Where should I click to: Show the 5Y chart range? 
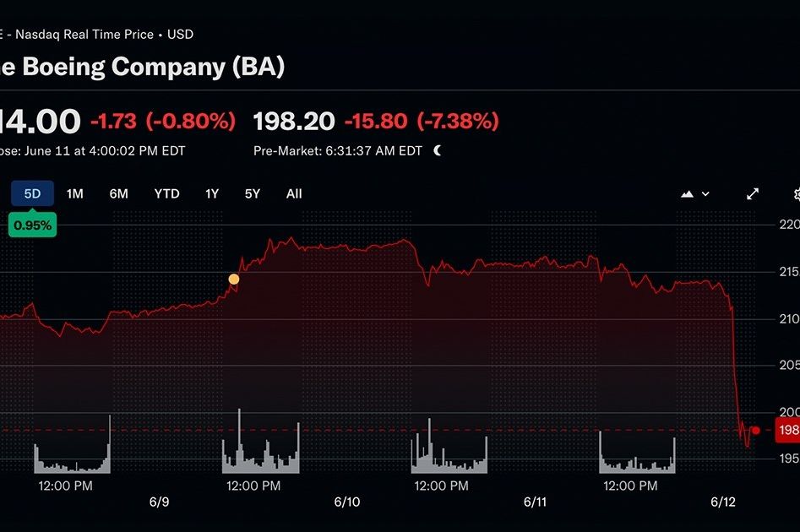click(x=253, y=194)
